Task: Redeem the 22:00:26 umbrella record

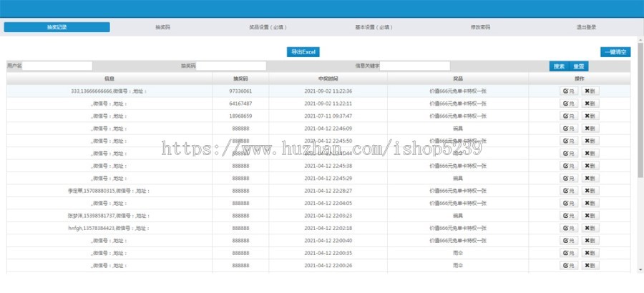Action: click(570, 266)
